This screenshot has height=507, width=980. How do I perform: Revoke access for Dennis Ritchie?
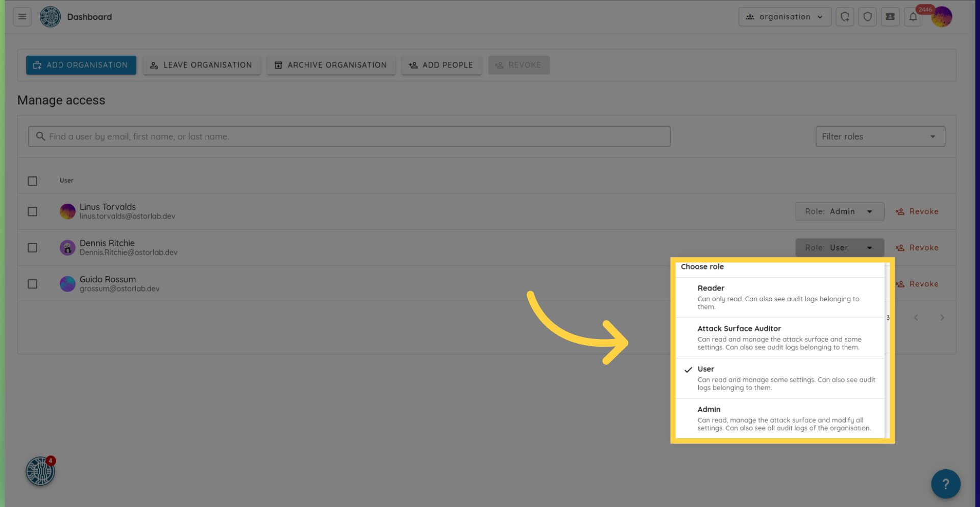[917, 248]
